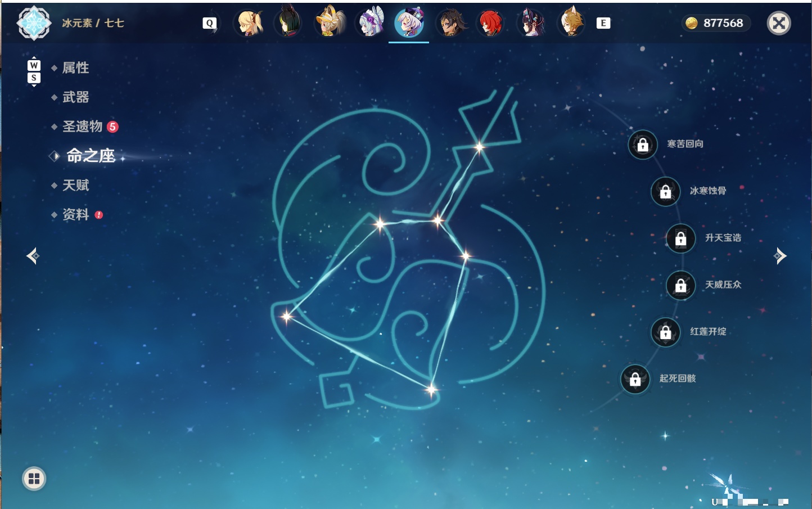Select the blonde ponytail character portrait

click(249, 23)
